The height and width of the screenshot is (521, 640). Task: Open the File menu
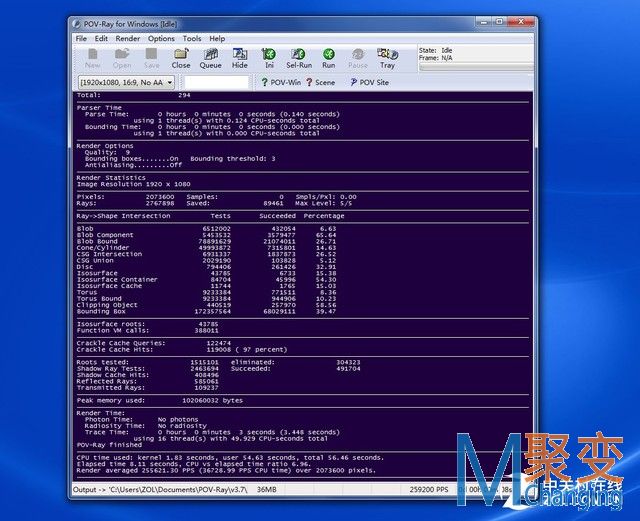pyautogui.click(x=81, y=38)
